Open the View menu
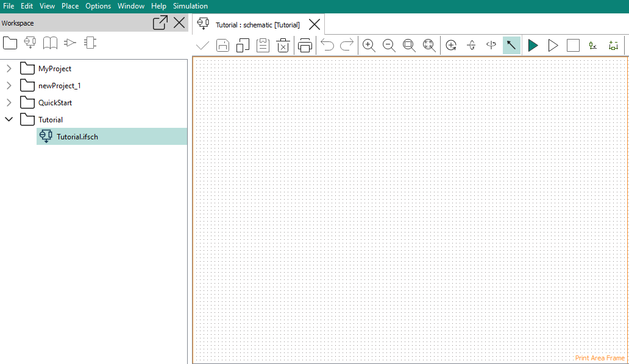Viewport: 629px width, 364px height. pos(47,6)
